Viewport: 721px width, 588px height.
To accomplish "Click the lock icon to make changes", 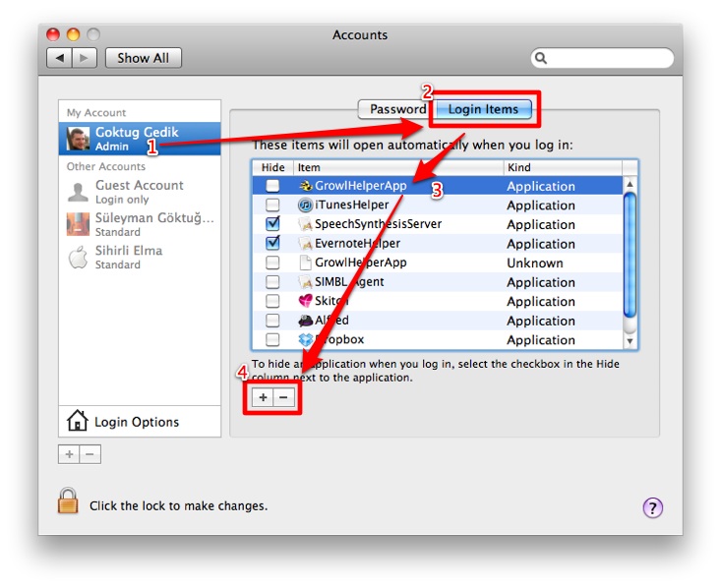I will point(68,501).
